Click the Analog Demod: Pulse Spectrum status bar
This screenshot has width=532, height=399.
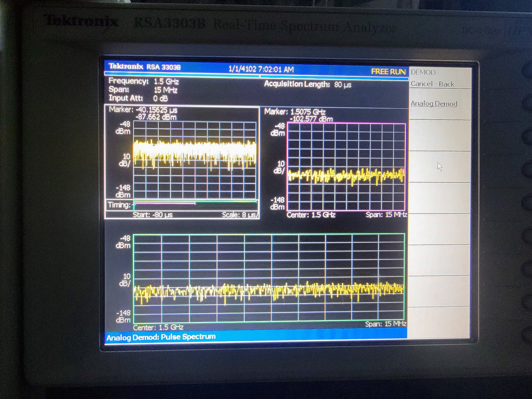click(161, 336)
